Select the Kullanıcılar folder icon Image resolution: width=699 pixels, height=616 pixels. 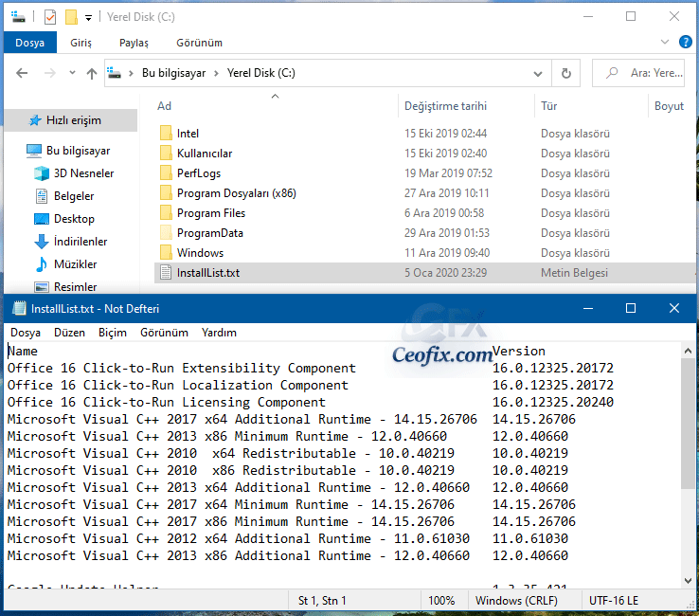(166, 153)
